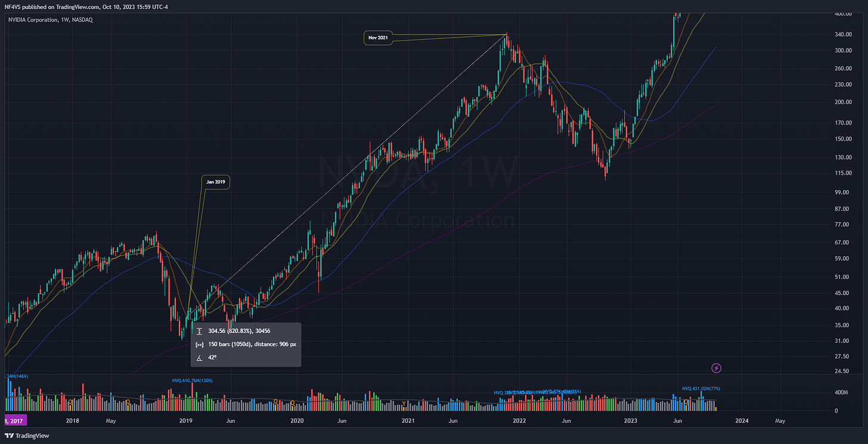This screenshot has height=444, width=868.
Task: Click the 2020 label on the time axis
Action: pos(297,421)
